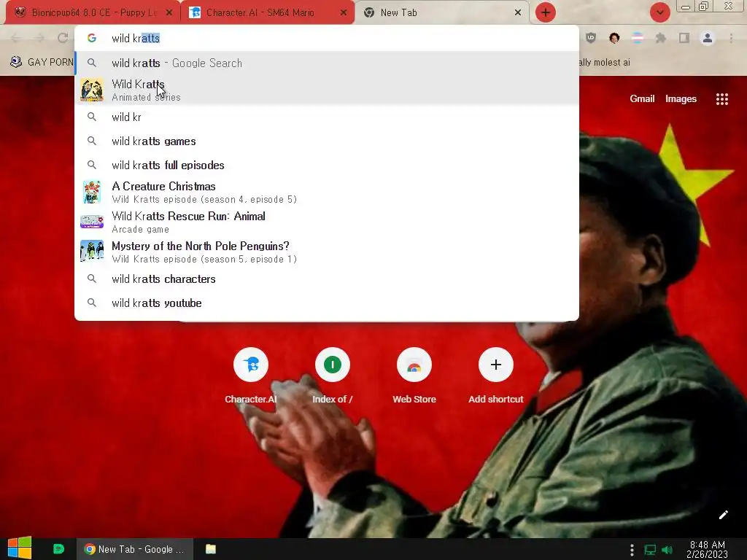Click the Back navigation arrow

point(16,38)
